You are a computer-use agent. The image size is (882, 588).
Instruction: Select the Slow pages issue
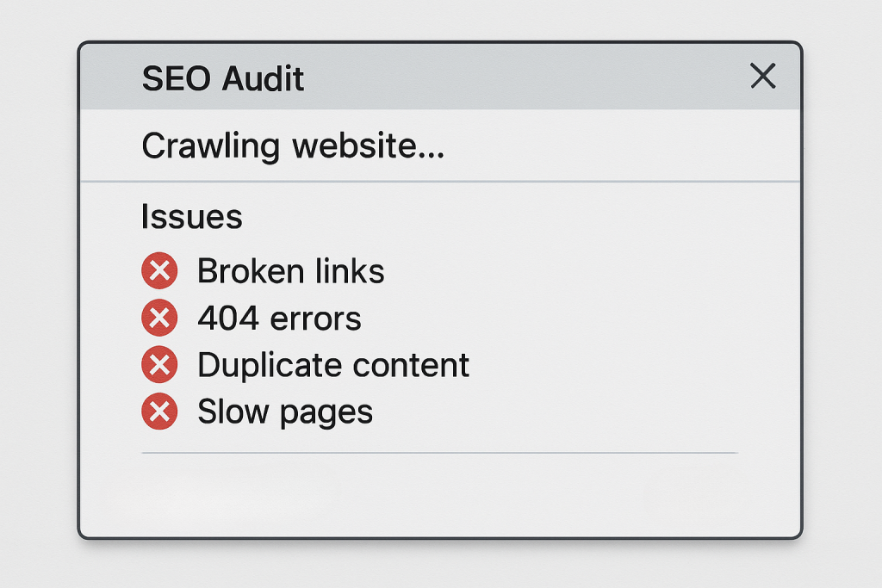tap(284, 412)
